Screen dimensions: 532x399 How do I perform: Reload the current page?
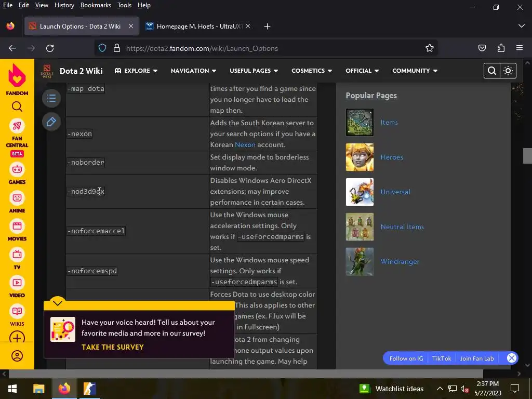[50, 48]
